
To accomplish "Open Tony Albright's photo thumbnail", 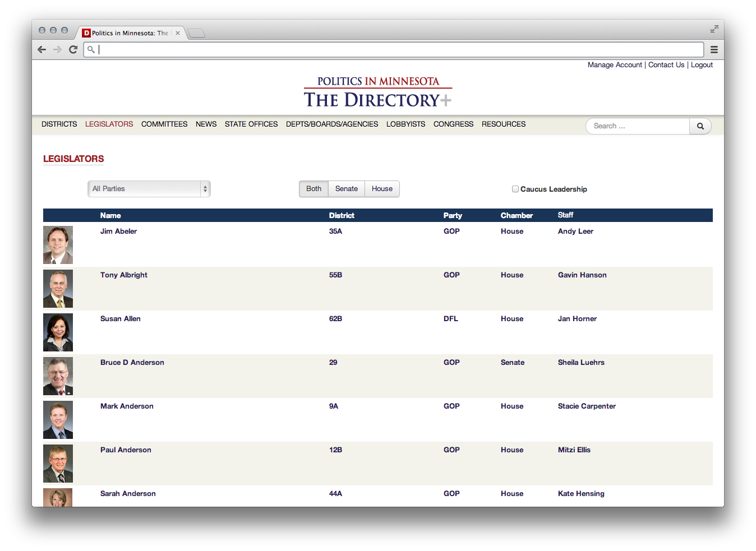I will click(58, 289).
